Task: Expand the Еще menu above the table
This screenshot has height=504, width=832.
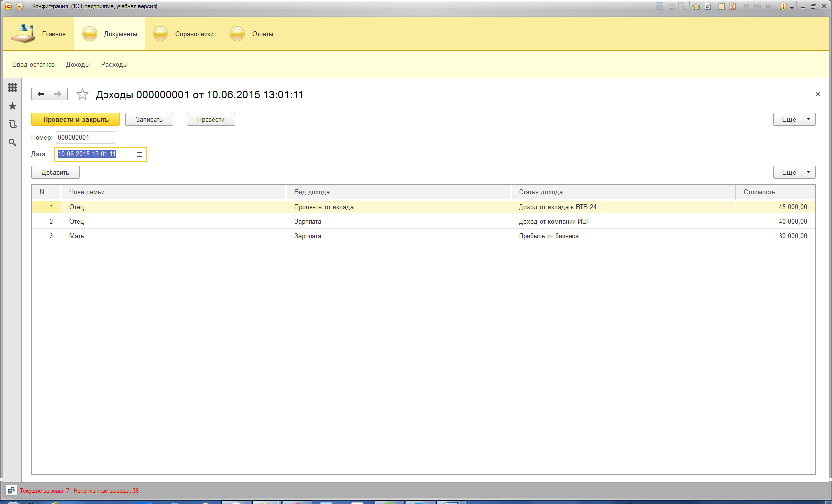Action: [x=794, y=172]
